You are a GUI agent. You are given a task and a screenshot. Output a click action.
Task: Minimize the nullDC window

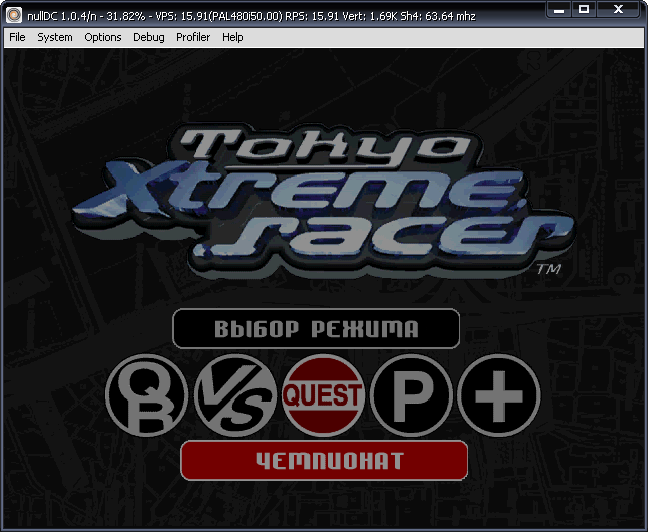coord(559,10)
